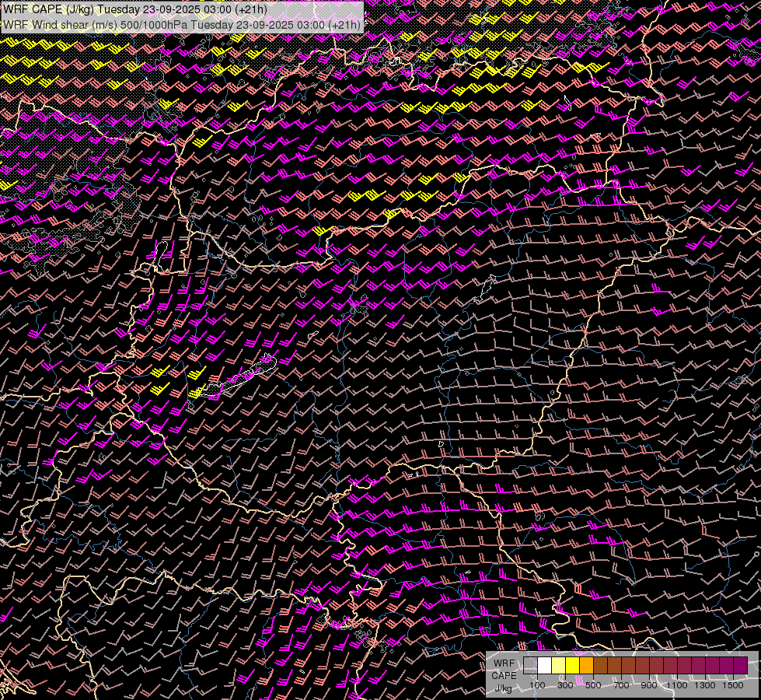Select the pale yellow CAPE legend swatch
The width and height of the screenshot is (761, 700).
(x=559, y=665)
